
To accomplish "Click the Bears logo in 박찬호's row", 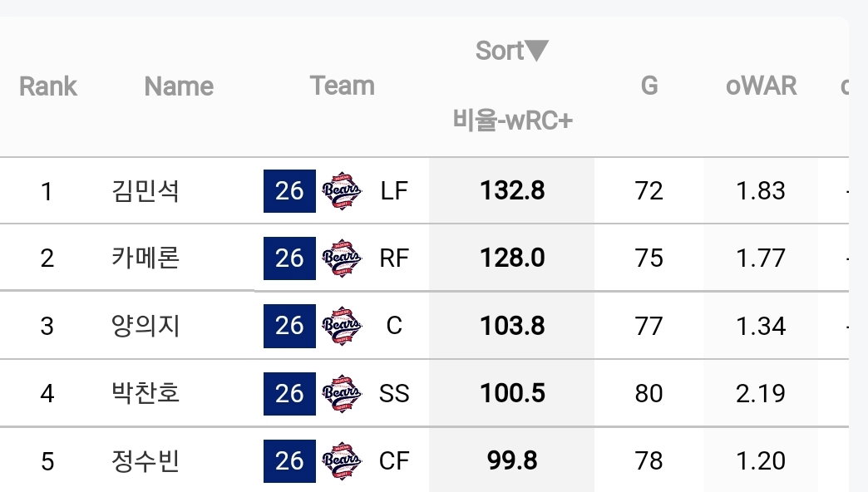I will (x=342, y=393).
